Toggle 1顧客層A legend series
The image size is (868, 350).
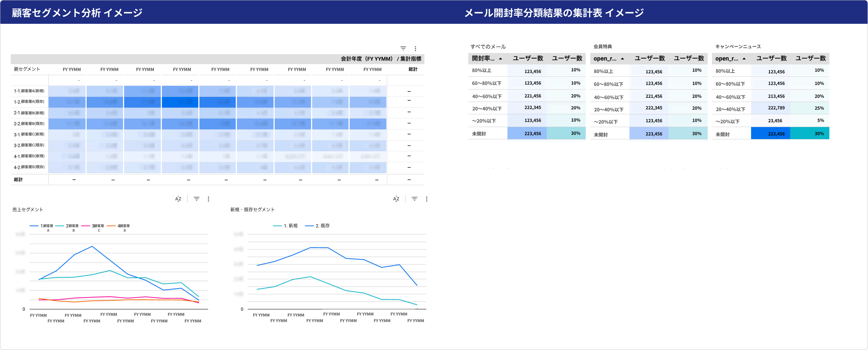pos(47,226)
